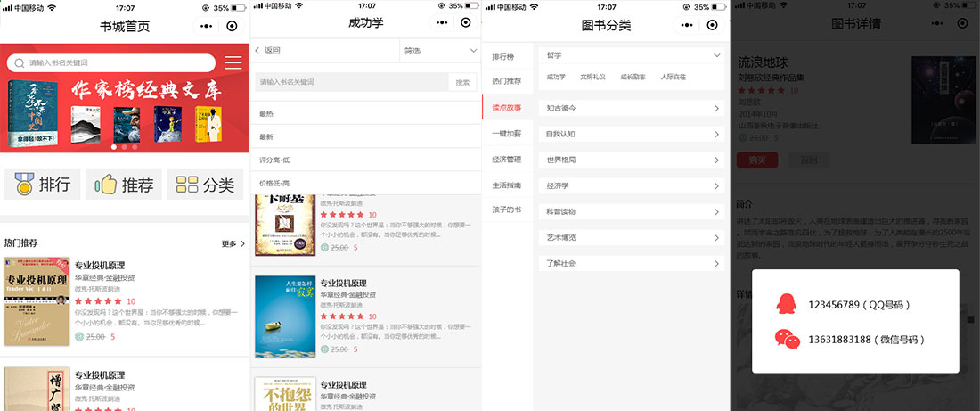Switch to the 经济管理 sidebar tab
The image size is (980, 411).
pyautogui.click(x=507, y=160)
